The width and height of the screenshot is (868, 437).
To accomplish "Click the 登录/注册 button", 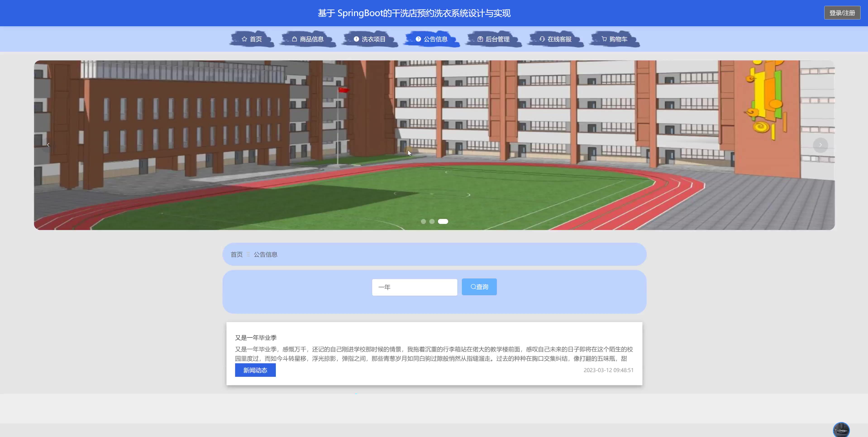I will 842,13.
